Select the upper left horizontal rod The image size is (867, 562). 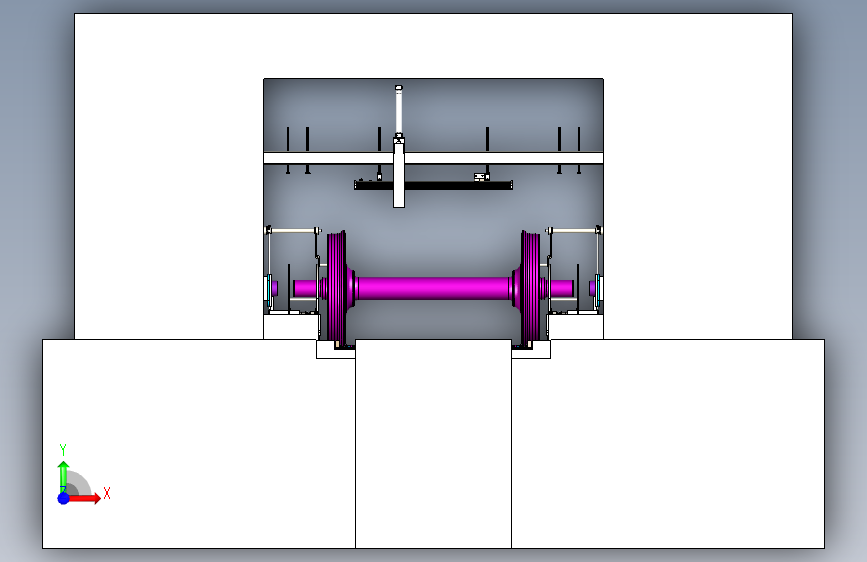click(x=293, y=231)
